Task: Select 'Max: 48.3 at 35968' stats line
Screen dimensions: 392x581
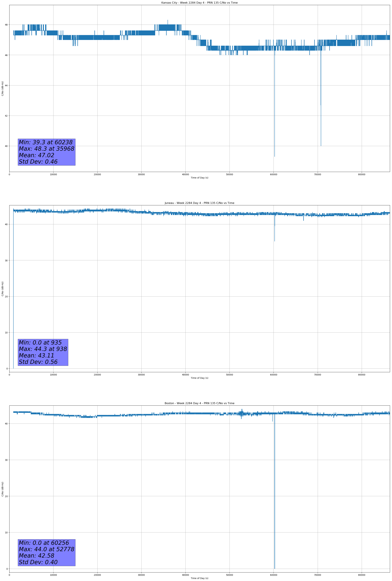Action: 46,149
